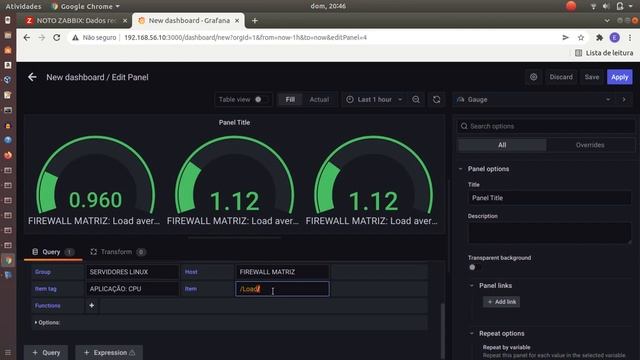Open the Group field SERVIDORES LINUX
640x360 pixels.
[x=132, y=272]
